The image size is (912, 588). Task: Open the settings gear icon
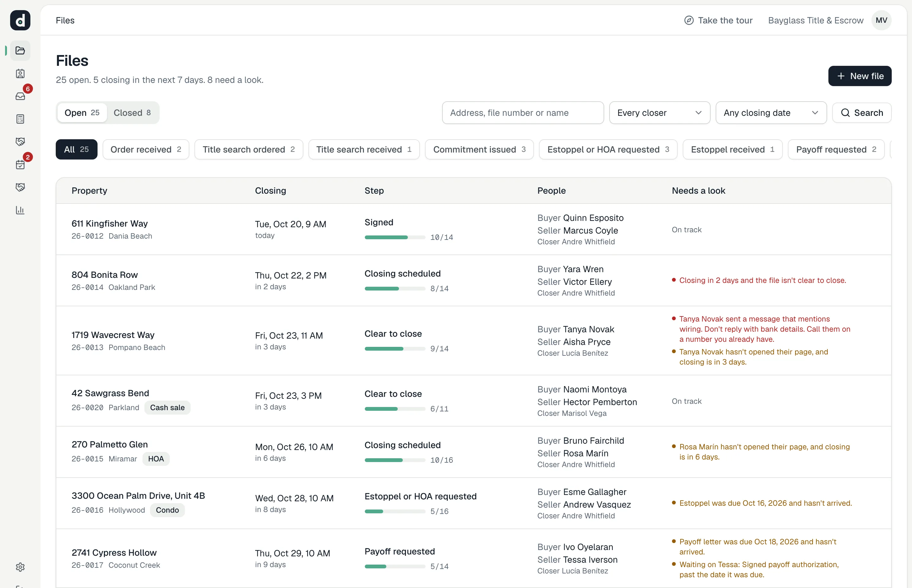click(x=20, y=567)
